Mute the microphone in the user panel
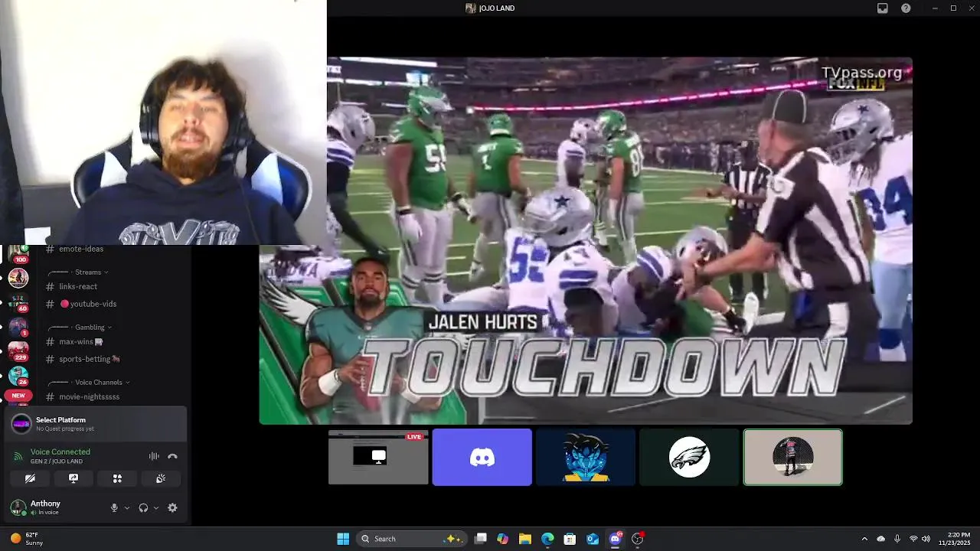The image size is (980, 551). pyautogui.click(x=114, y=507)
